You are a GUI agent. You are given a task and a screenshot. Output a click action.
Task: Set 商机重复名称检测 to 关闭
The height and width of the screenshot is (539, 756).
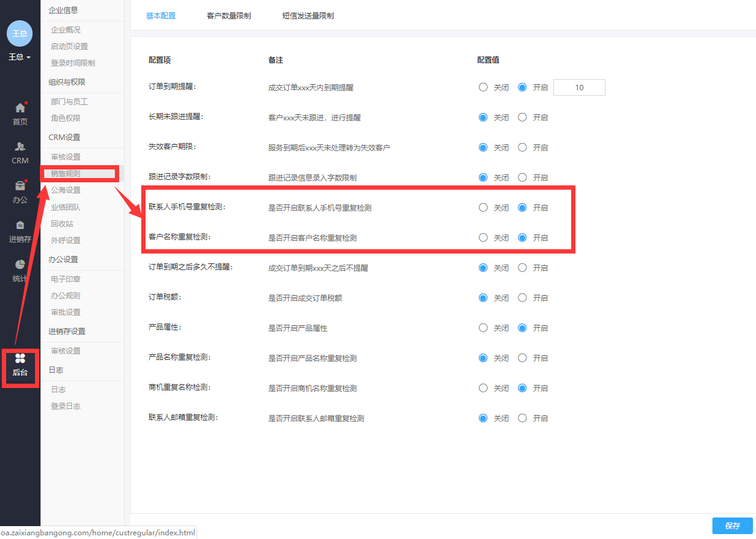click(x=483, y=388)
